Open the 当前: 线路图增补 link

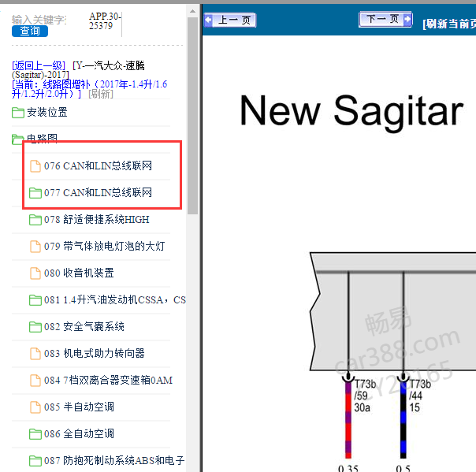[x=89, y=88]
